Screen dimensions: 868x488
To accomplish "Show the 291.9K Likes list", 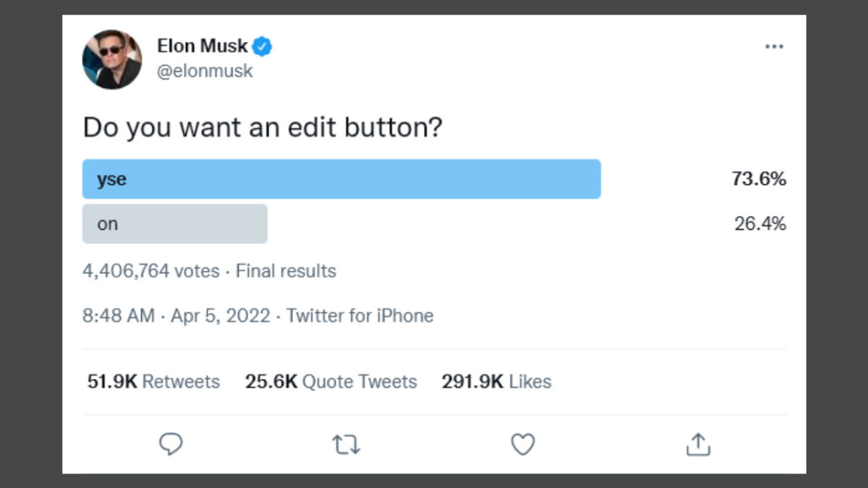I will (x=496, y=382).
